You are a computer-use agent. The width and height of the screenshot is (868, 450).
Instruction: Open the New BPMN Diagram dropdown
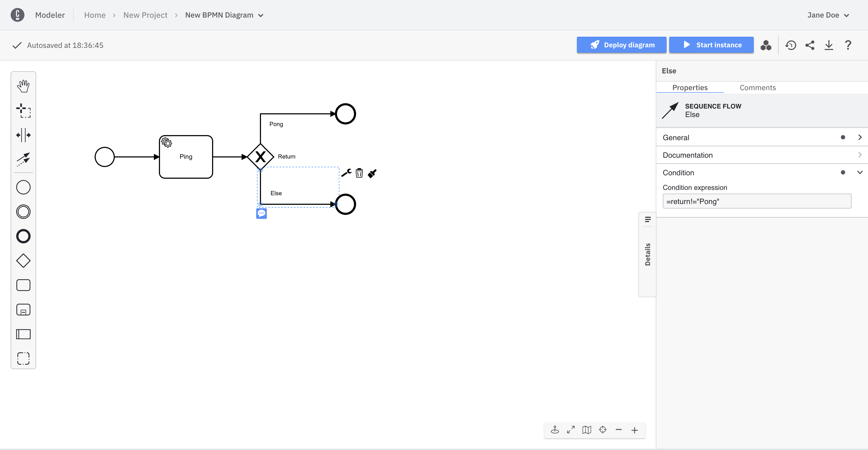(x=224, y=15)
